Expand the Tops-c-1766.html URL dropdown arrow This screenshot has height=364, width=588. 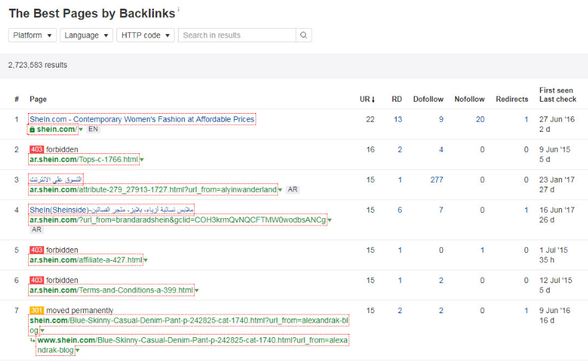click(142, 160)
